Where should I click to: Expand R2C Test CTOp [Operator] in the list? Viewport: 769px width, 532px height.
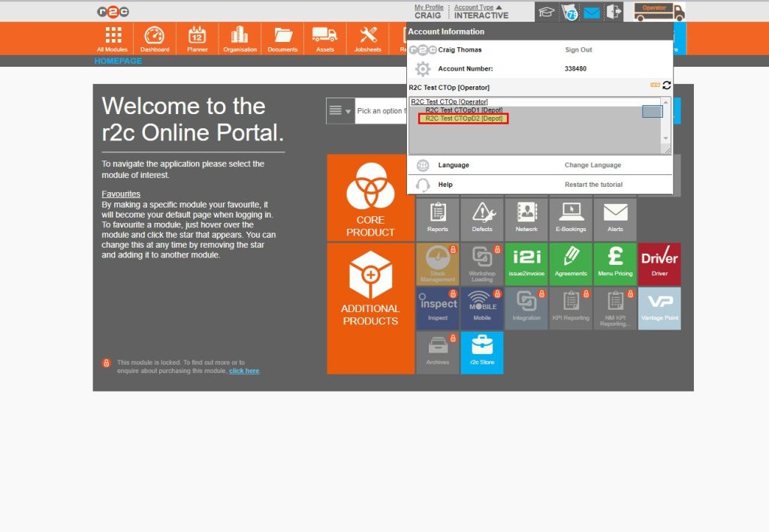(448, 101)
